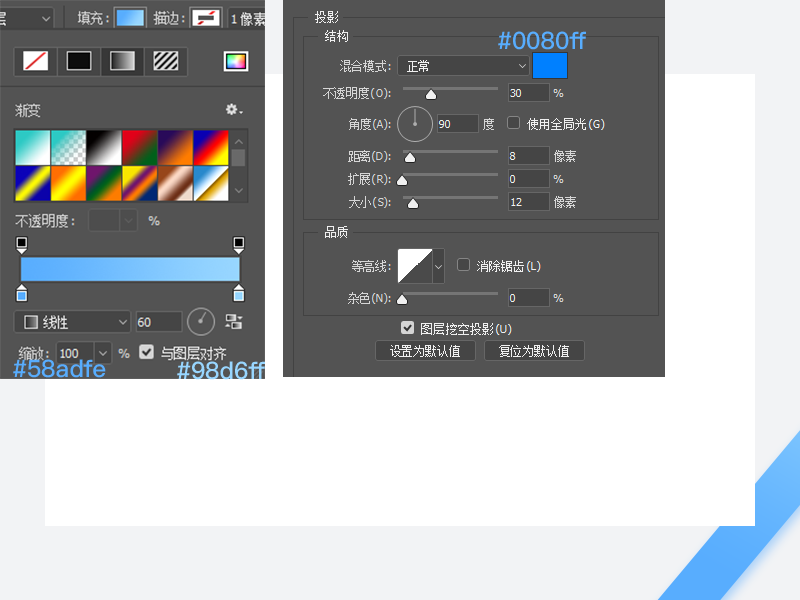Choose the teal-to-transparent gradient preset
The image size is (800, 600).
(x=68, y=147)
